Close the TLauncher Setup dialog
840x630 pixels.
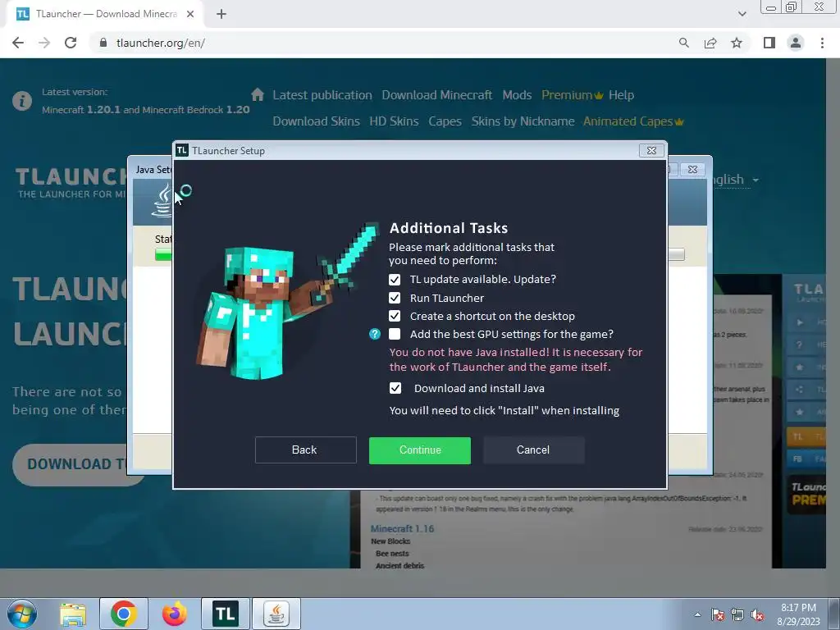coord(651,151)
